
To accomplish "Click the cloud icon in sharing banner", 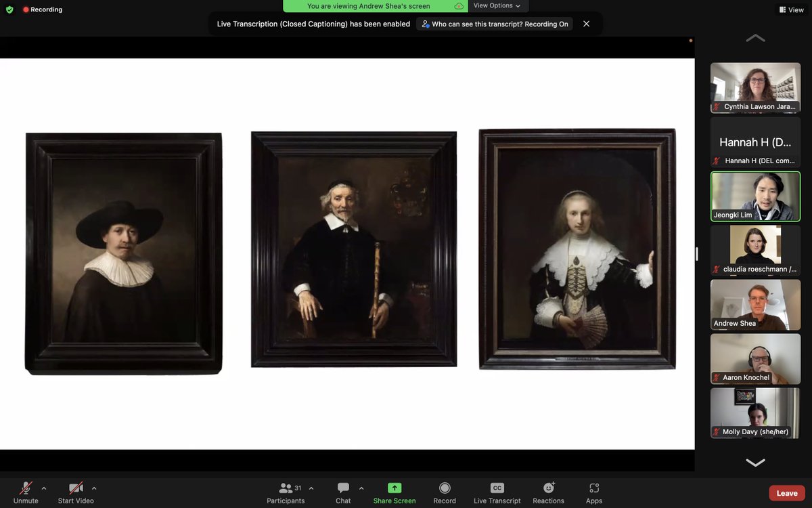I will tap(459, 6).
